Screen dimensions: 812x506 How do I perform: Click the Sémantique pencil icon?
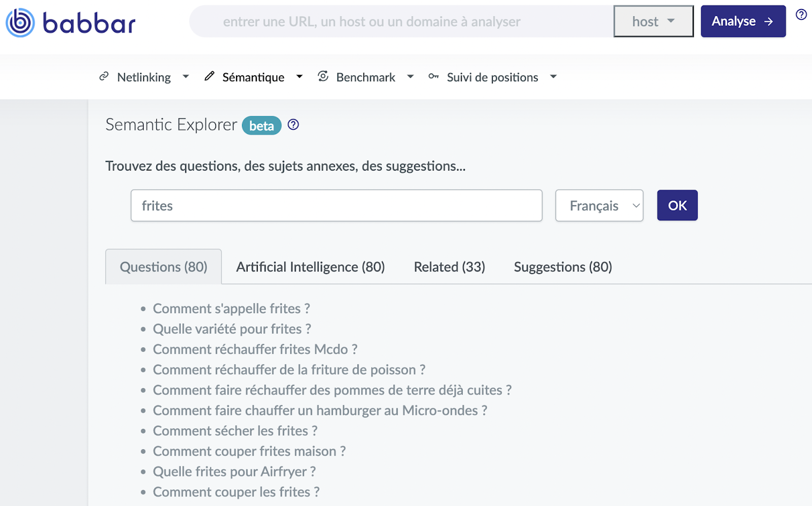pos(209,76)
